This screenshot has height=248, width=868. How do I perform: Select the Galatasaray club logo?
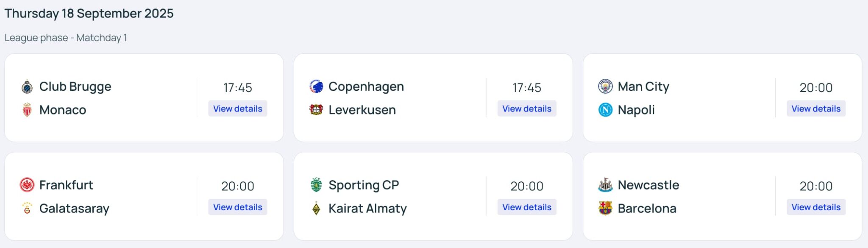point(27,208)
